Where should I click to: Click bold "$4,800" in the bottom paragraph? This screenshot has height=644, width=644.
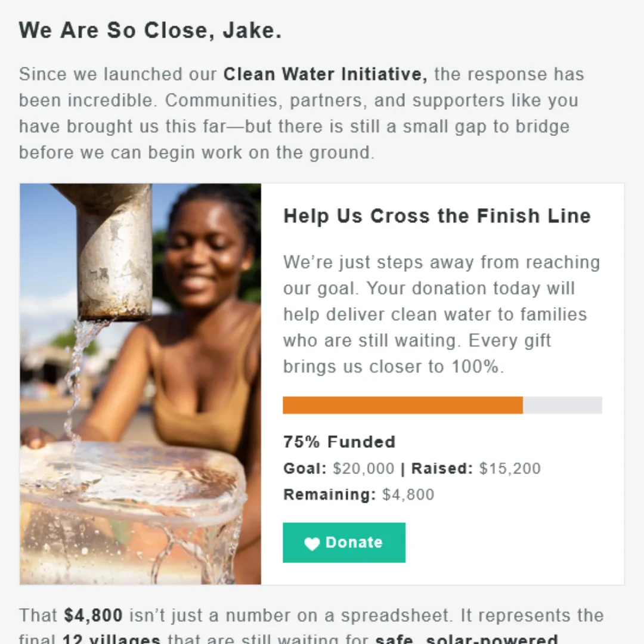pos(93,615)
